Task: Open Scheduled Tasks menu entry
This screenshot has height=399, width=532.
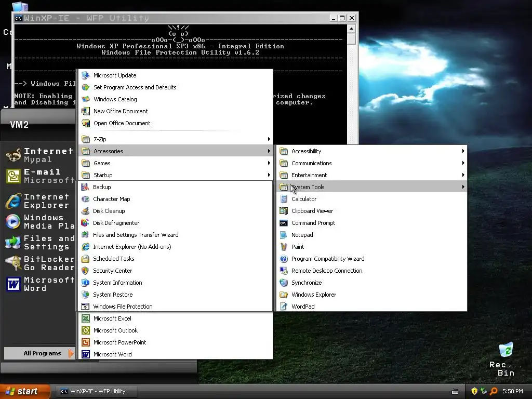Action: click(176, 259)
